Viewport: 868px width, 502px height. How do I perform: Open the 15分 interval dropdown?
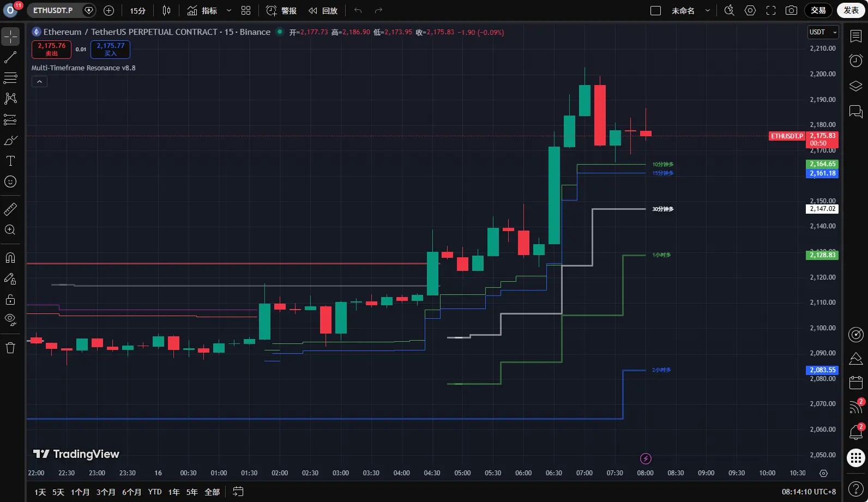coord(138,10)
